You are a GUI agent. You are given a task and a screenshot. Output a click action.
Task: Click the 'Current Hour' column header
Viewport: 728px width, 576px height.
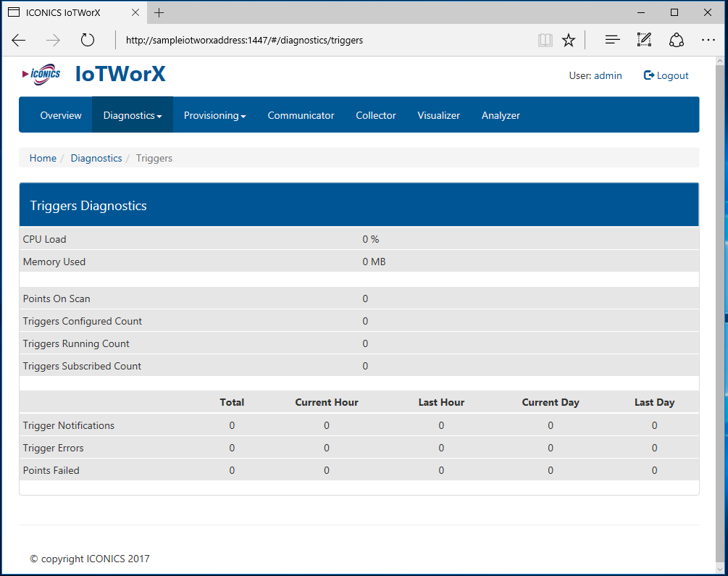[327, 402]
